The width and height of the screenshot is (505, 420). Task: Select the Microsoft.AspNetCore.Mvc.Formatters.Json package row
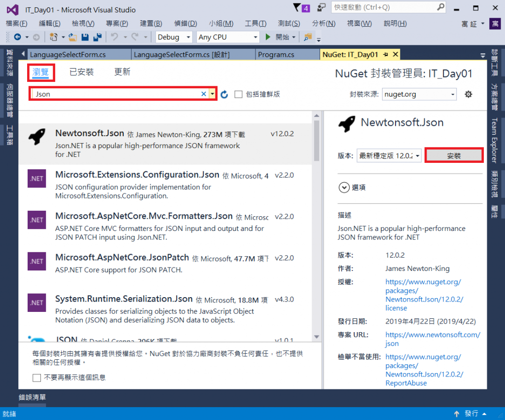[165, 227]
